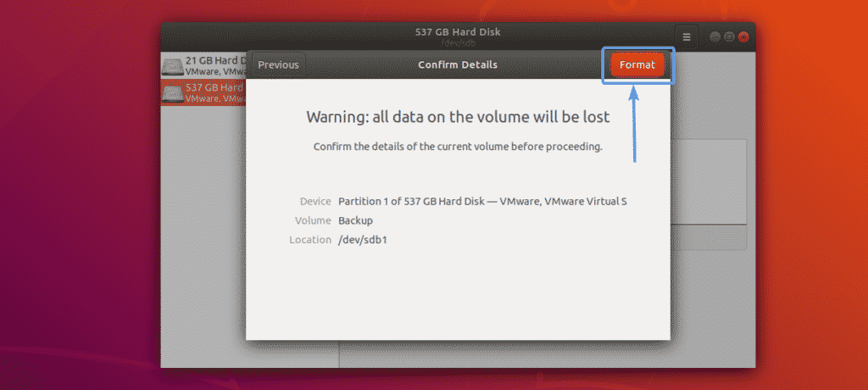The height and width of the screenshot is (390, 868).
Task: Close the Disks window
Action: [743, 37]
